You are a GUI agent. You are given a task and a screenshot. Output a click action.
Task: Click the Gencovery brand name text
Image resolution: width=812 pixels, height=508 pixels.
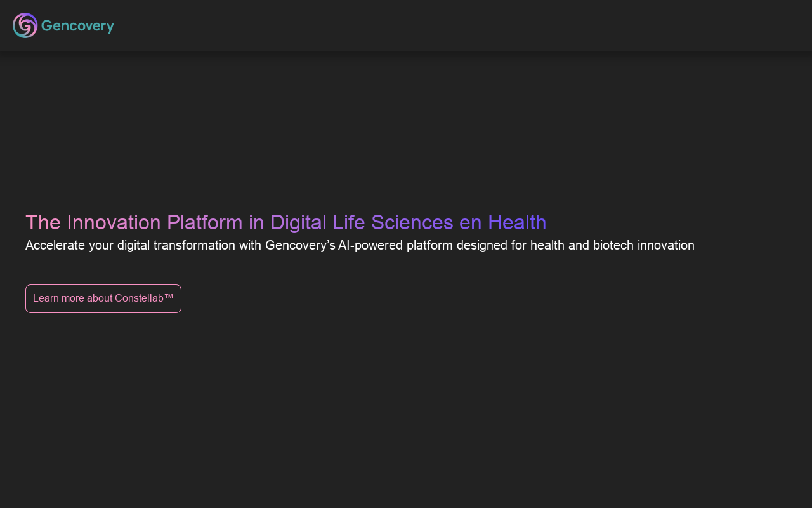point(77,26)
